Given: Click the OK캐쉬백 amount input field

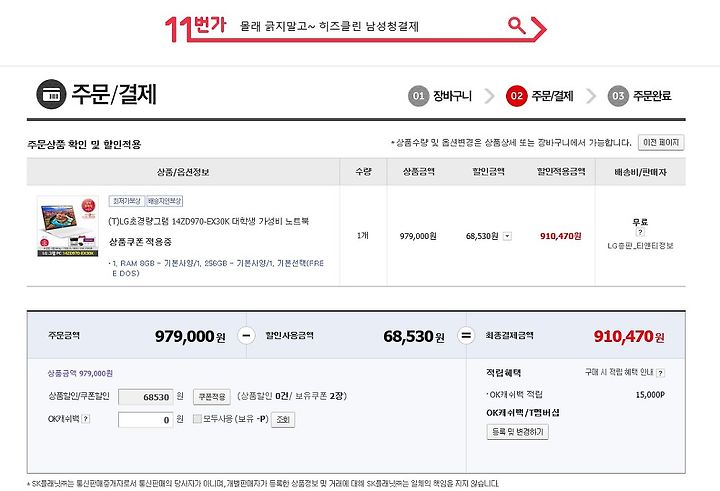Looking at the screenshot, I should [146, 419].
